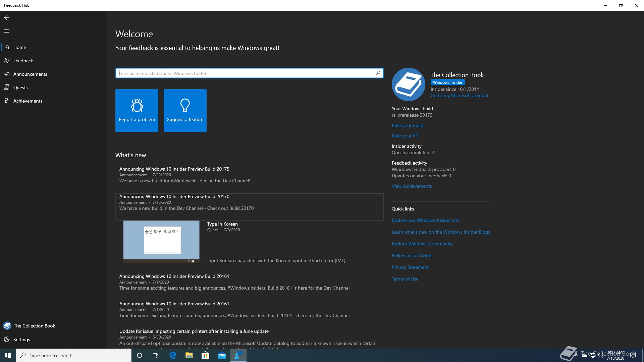
Task: Open Explore our Windows Insider site
Action: click(426, 220)
